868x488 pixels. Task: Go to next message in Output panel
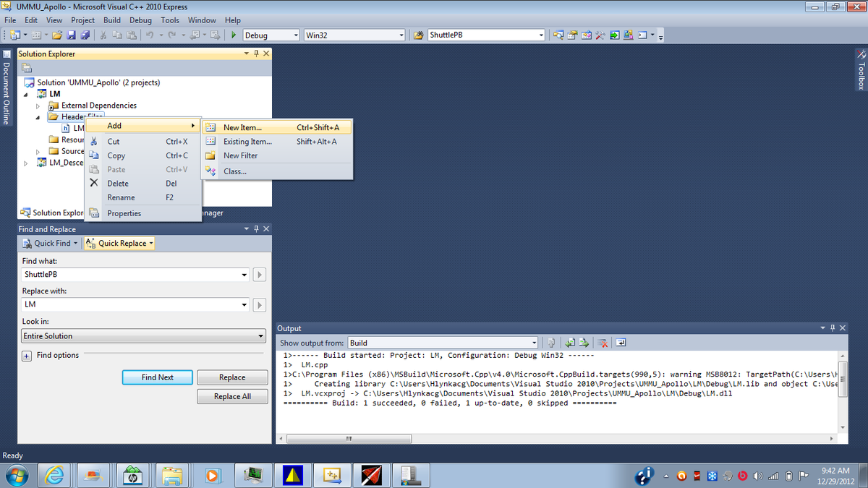pyautogui.click(x=584, y=343)
